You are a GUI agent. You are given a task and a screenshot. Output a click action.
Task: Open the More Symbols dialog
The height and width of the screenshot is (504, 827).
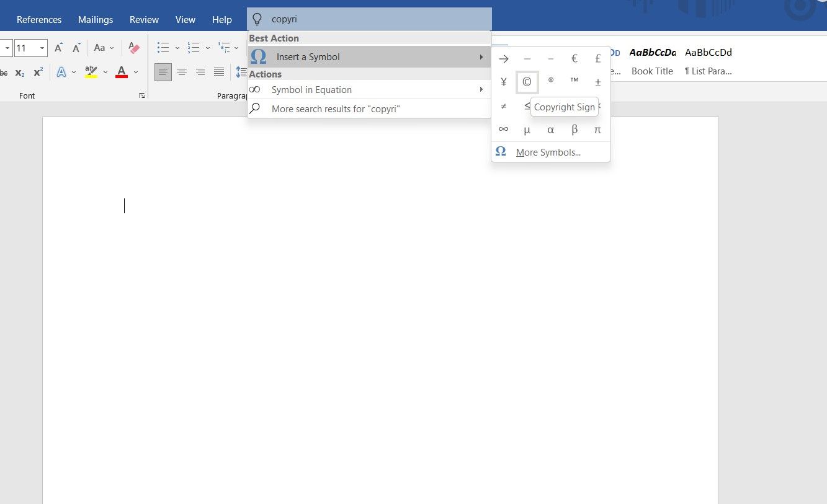pos(551,152)
